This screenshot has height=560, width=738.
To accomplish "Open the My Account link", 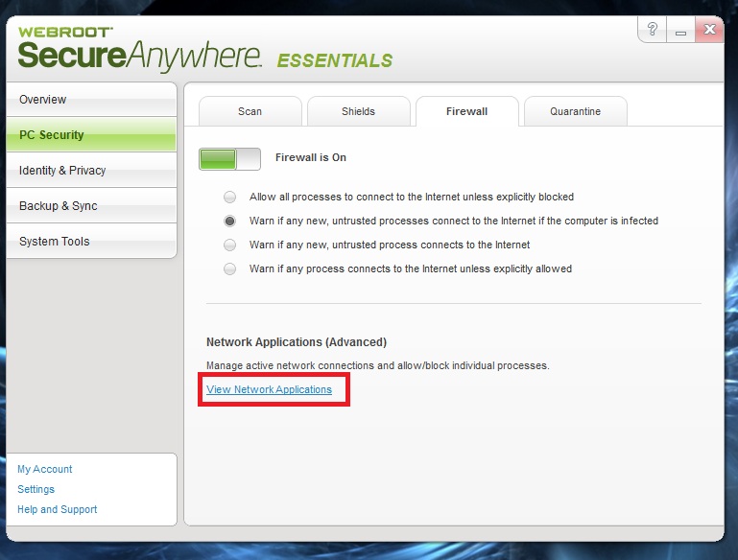I will [45, 469].
